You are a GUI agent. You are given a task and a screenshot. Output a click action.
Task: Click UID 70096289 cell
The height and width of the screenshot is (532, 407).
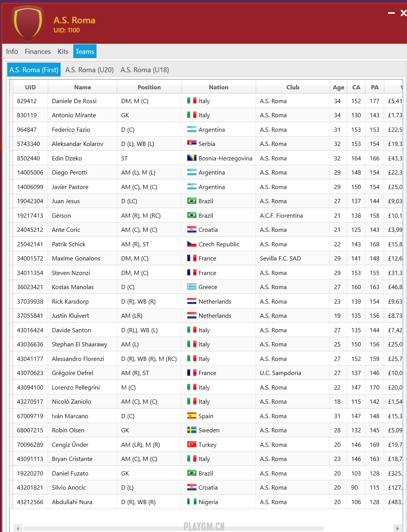(x=31, y=445)
